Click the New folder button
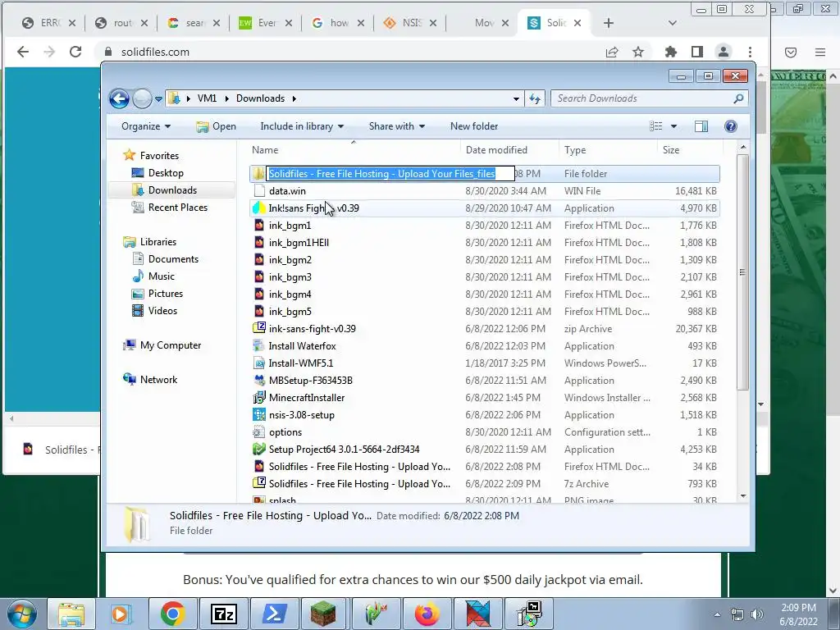The image size is (840, 630). click(x=474, y=126)
